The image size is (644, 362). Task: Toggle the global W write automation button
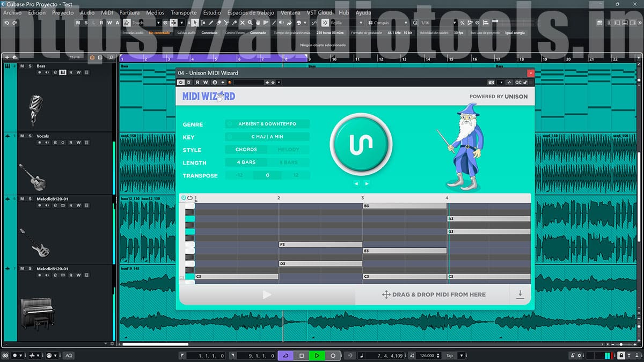pos(109,23)
